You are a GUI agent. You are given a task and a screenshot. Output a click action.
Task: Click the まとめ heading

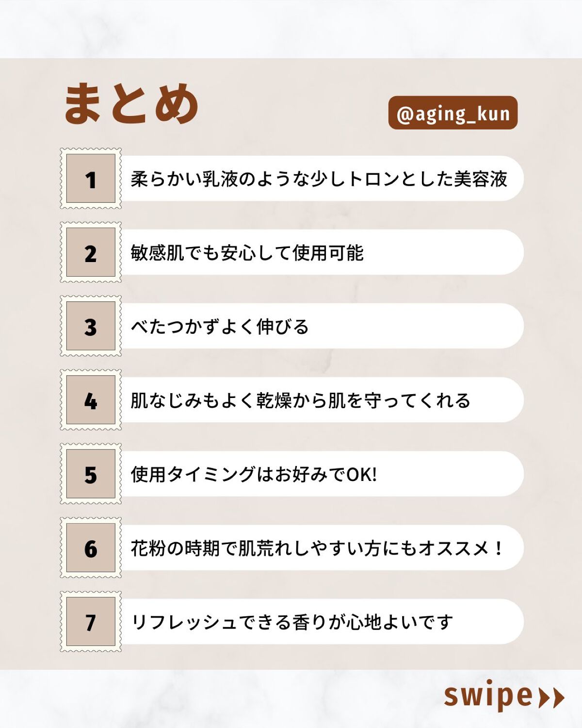[x=131, y=103]
